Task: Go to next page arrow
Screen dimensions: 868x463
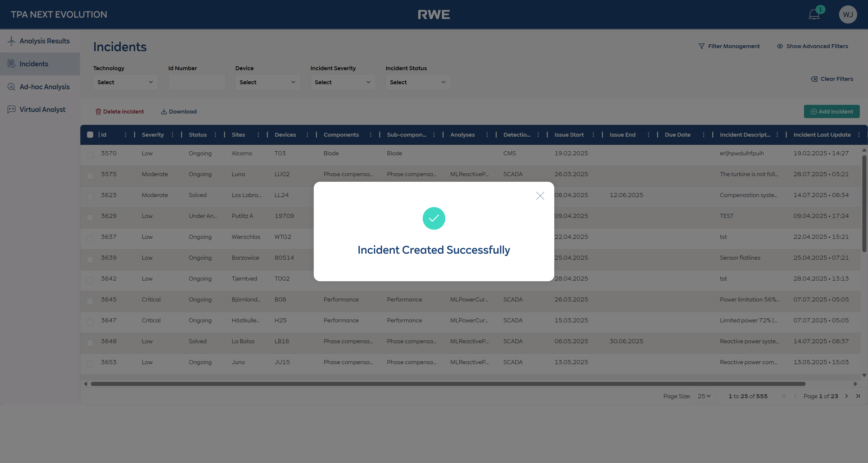Action: (846, 396)
